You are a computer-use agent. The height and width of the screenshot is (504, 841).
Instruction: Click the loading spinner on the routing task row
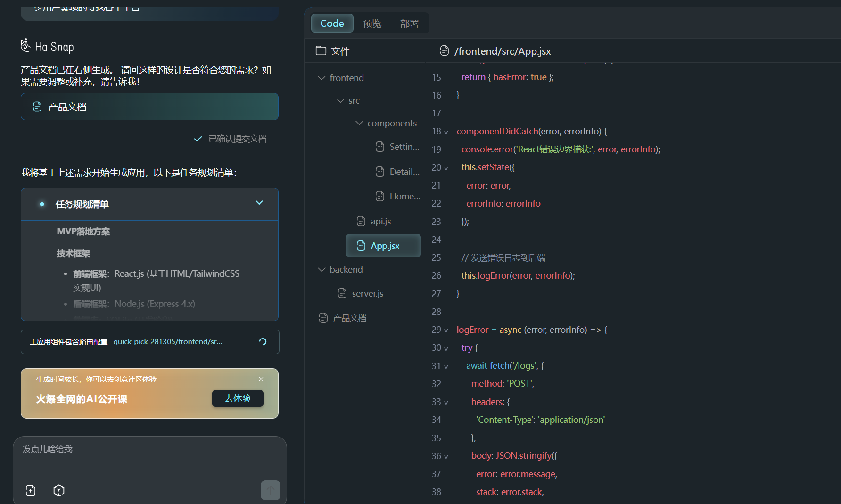(263, 342)
